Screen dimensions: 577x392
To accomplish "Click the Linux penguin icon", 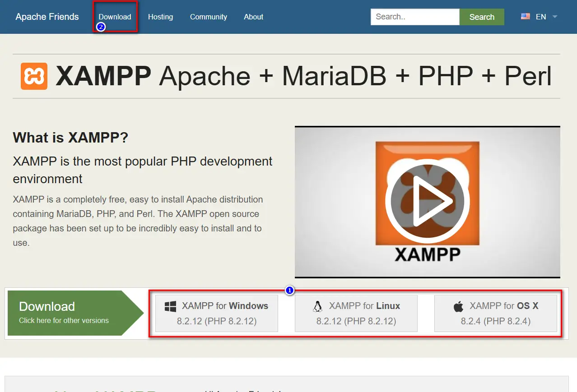I will pos(318,307).
